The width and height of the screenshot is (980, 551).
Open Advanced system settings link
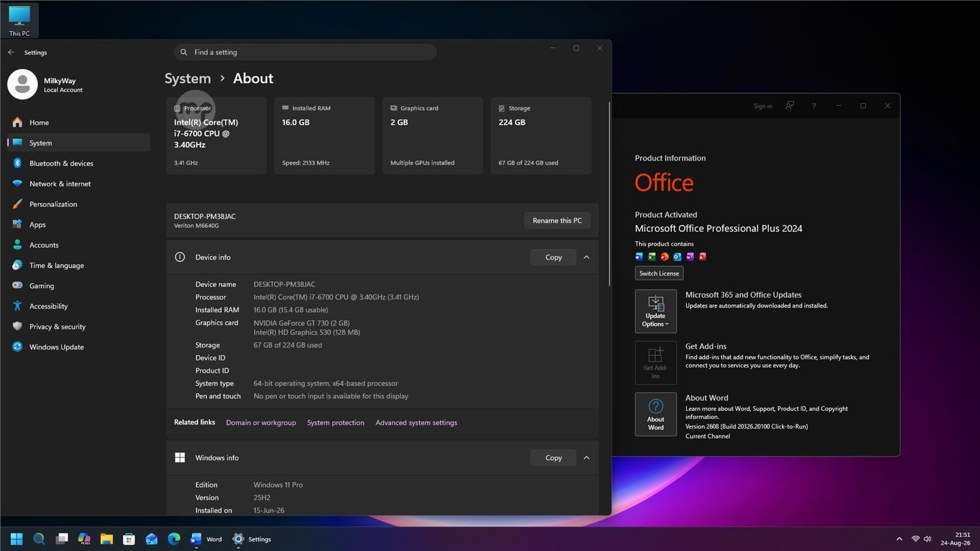[x=416, y=422]
